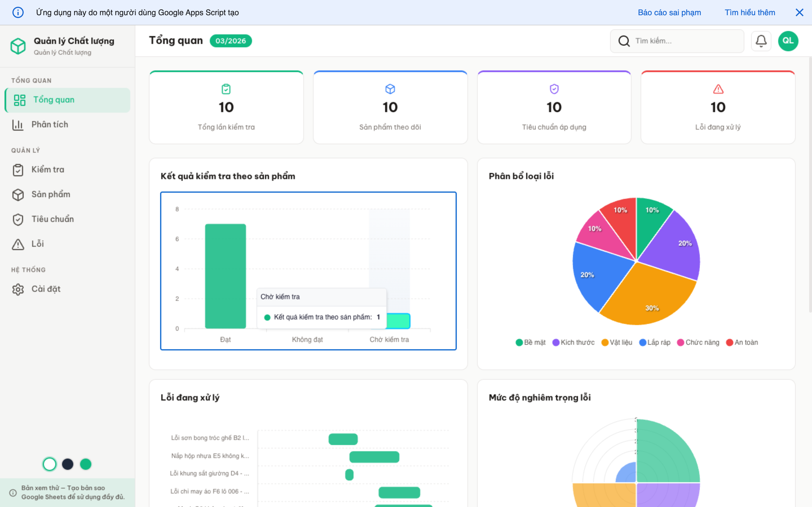Select the Phân tích bar chart icon
812x507 pixels.
coord(18,124)
